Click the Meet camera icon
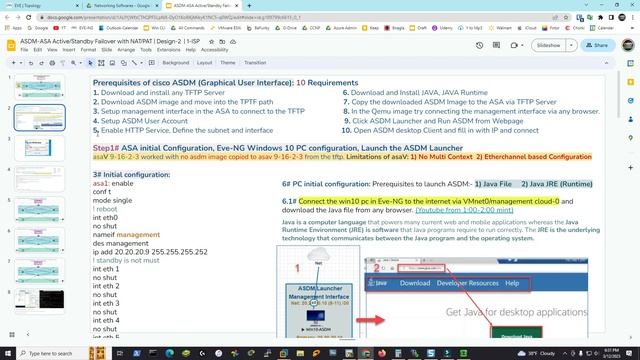The image size is (640, 360). pyautogui.click(x=514, y=45)
